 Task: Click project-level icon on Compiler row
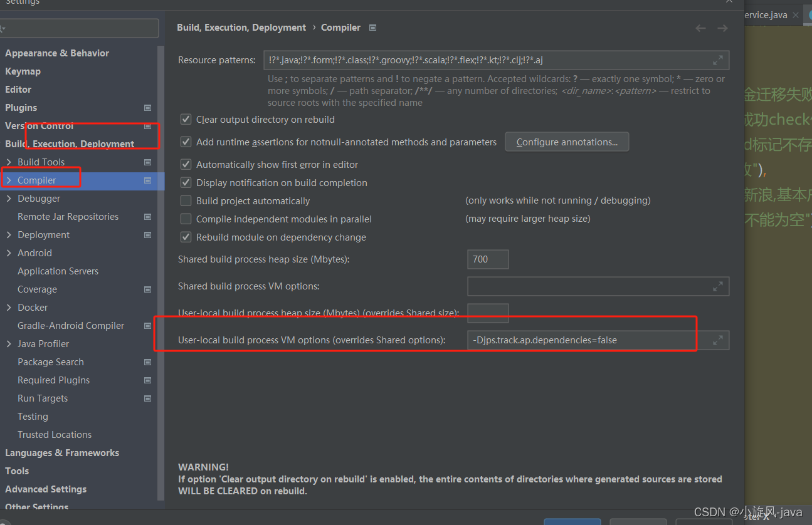pos(148,180)
